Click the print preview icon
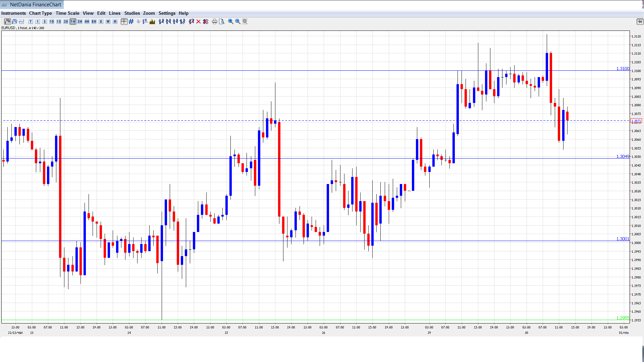644x362 pixels. (x=221, y=21)
